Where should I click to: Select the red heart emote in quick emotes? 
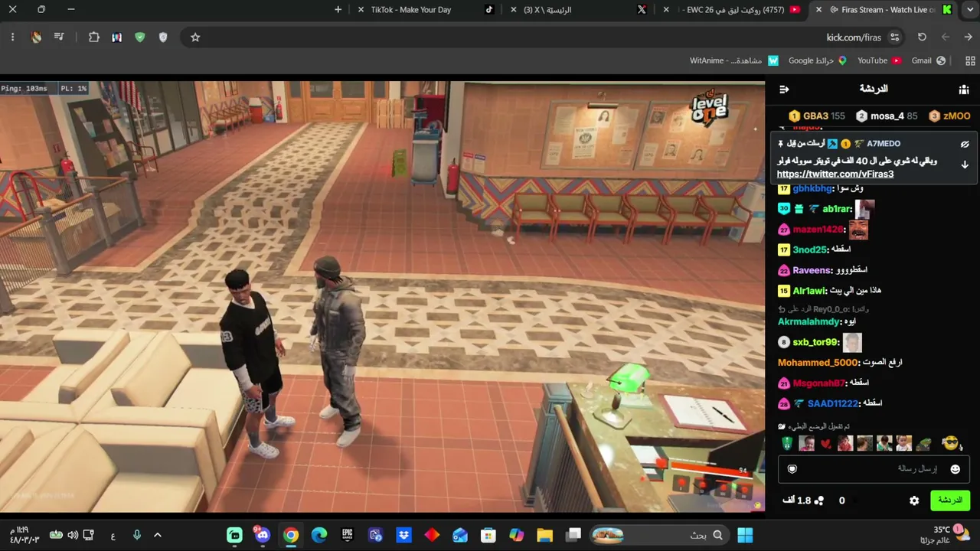click(825, 444)
